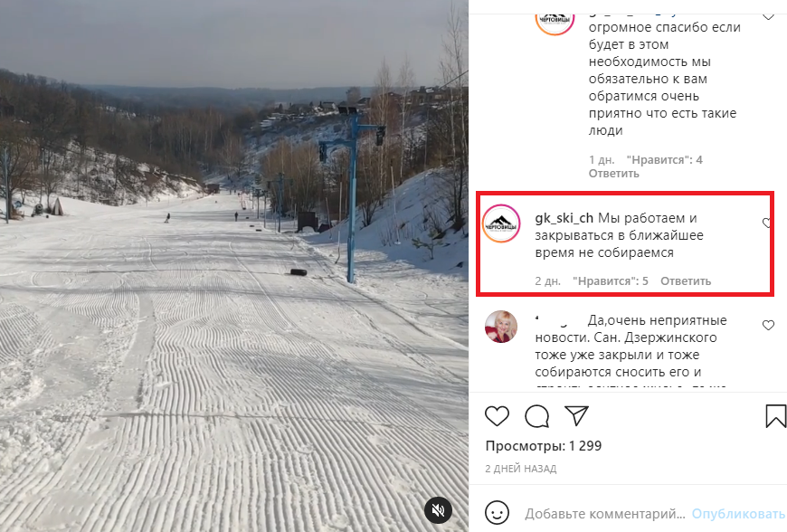
Task: View likes on the comment with "Нравится": 4
Action: pyautogui.click(x=665, y=160)
